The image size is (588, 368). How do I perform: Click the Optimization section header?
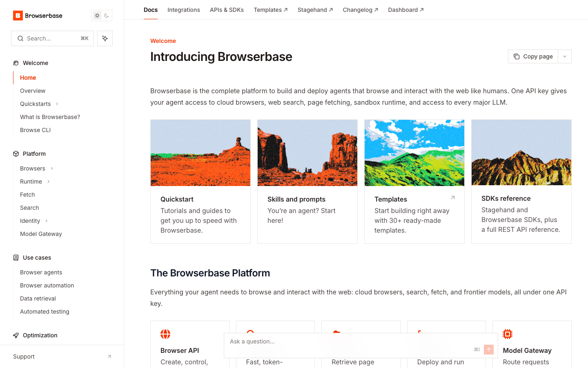40,335
